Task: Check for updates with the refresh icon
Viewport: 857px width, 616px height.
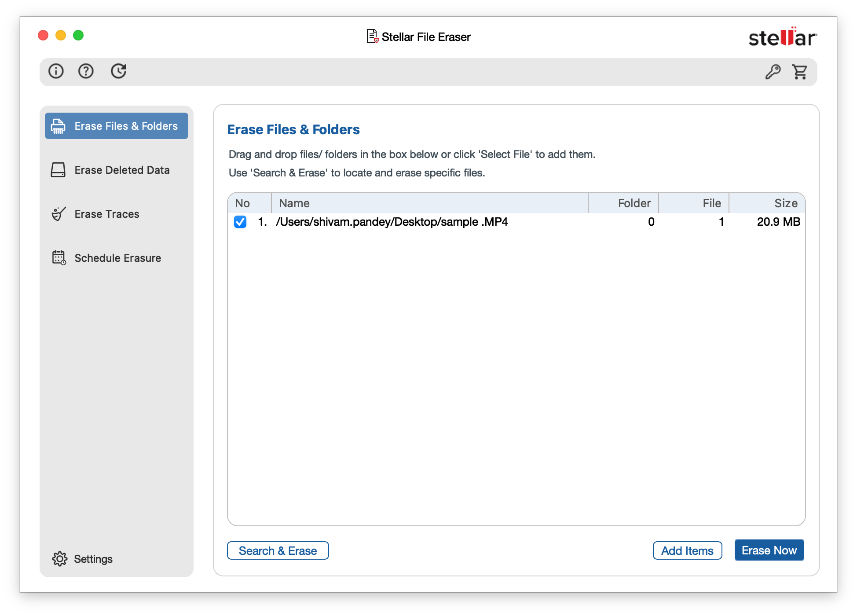Action: point(118,71)
